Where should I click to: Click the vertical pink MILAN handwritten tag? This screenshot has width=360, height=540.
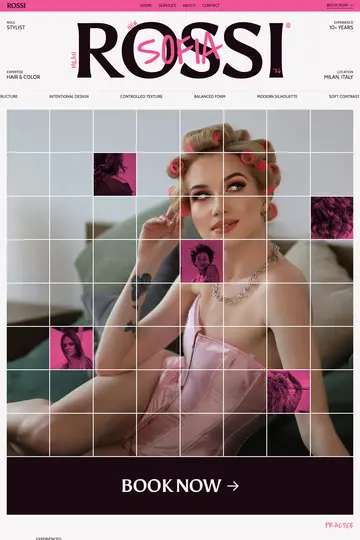pyautogui.click(x=73, y=60)
